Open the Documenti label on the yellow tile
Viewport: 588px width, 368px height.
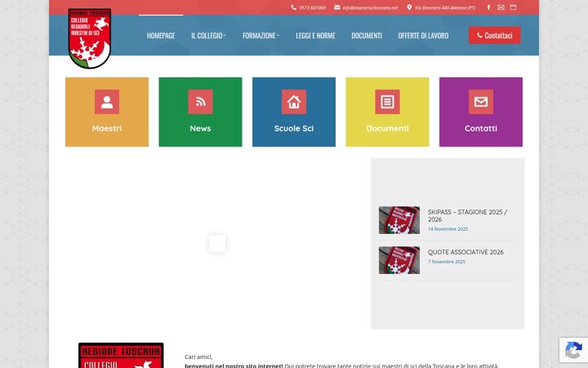click(387, 128)
